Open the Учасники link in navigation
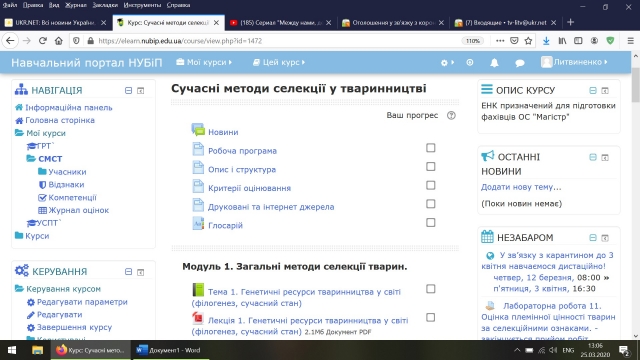The image size is (640, 360). (x=67, y=172)
